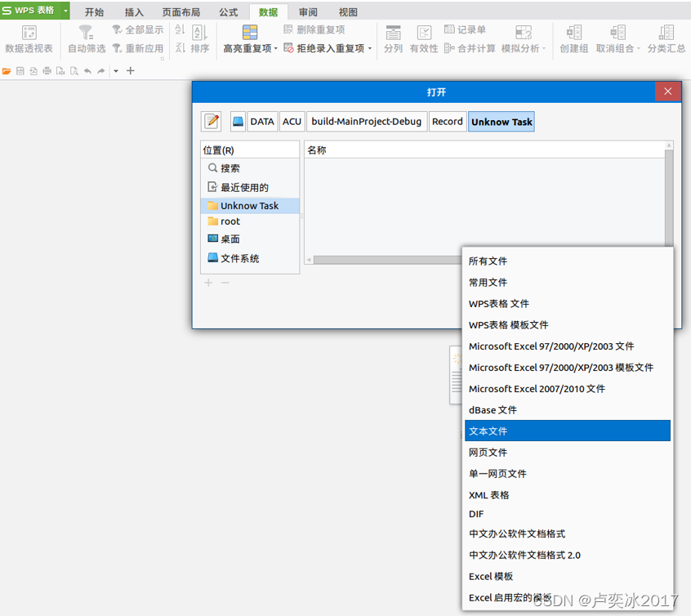Viewport: 691px width, 616px height.
Task: Click the redo arrow icon
Action: pos(101,71)
